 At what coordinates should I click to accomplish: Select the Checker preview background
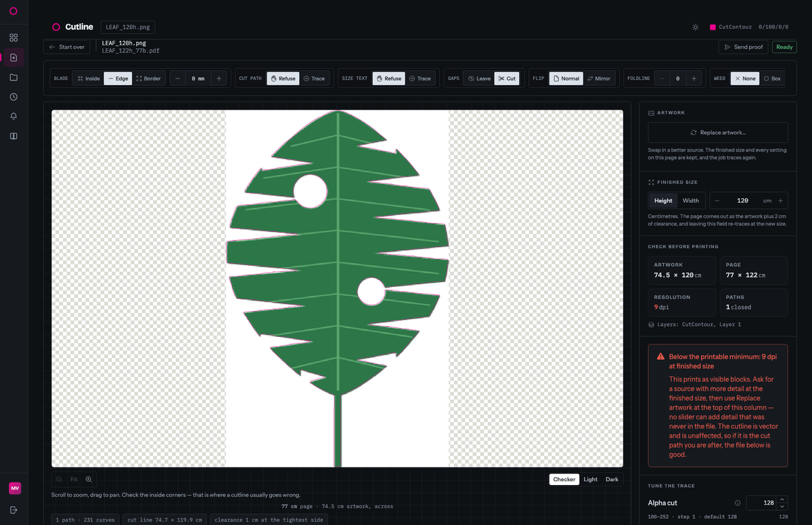pyautogui.click(x=564, y=479)
